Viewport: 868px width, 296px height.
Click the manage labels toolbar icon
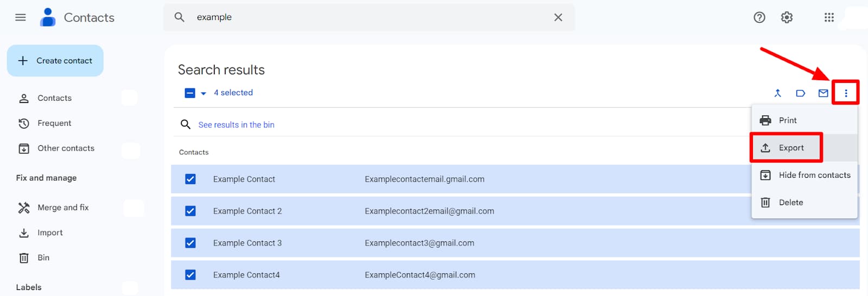[x=800, y=93]
